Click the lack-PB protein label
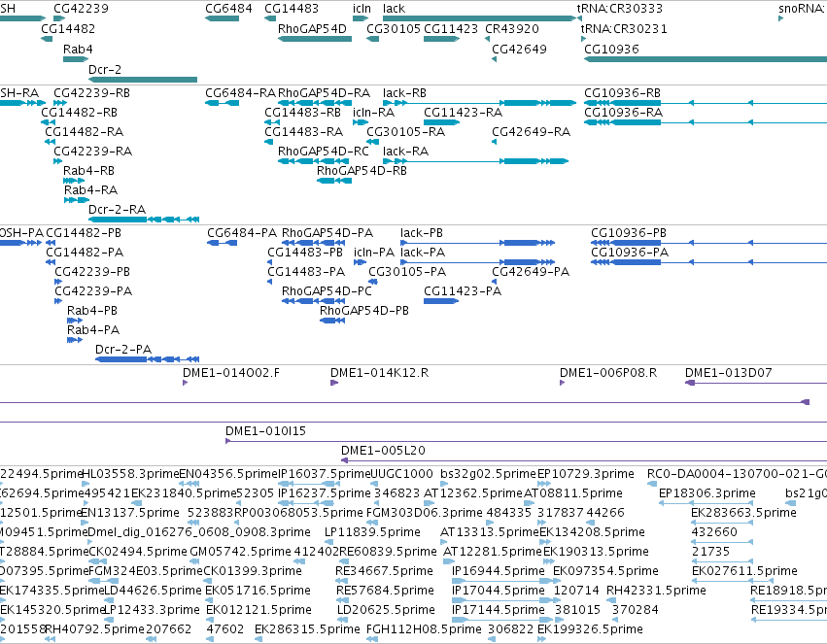The height and width of the screenshot is (644, 827). tap(422, 233)
